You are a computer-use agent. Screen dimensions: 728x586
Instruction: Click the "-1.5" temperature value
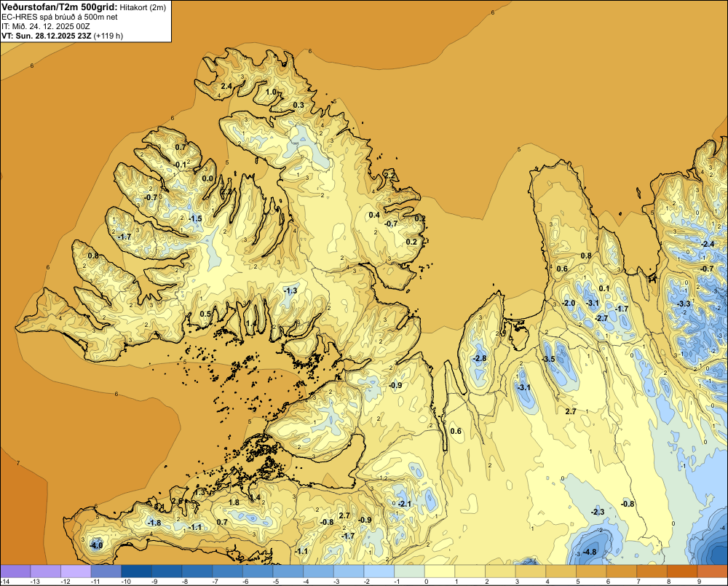[x=195, y=218]
